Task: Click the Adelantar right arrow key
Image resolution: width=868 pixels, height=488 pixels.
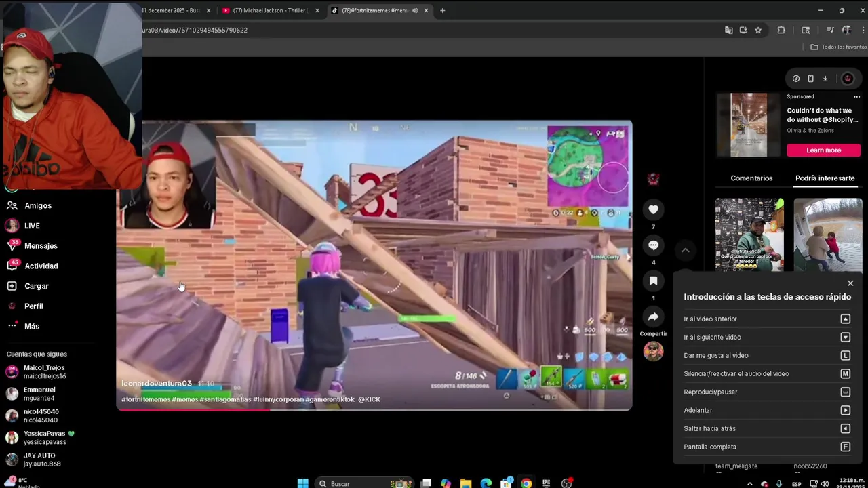Action: pos(845,410)
